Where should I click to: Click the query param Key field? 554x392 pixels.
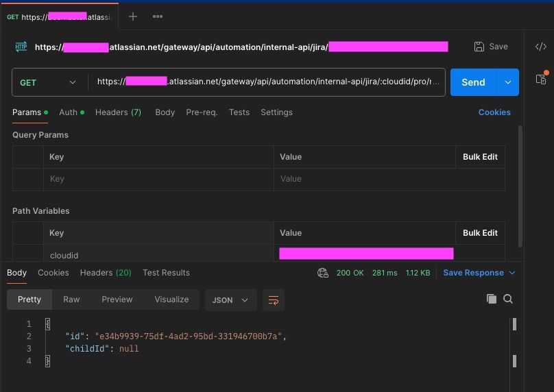[x=158, y=179]
